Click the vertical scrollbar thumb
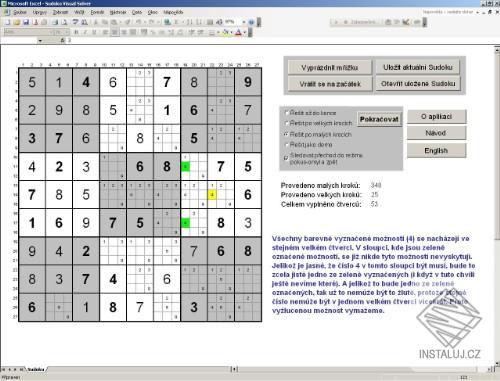Image resolution: width=500 pixels, height=381 pixels. point(497,147)
